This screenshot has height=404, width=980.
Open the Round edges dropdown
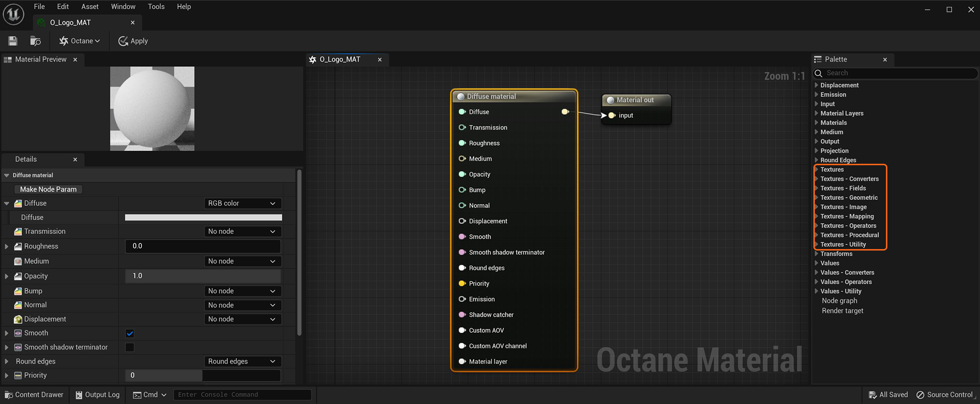click(243, 361)
